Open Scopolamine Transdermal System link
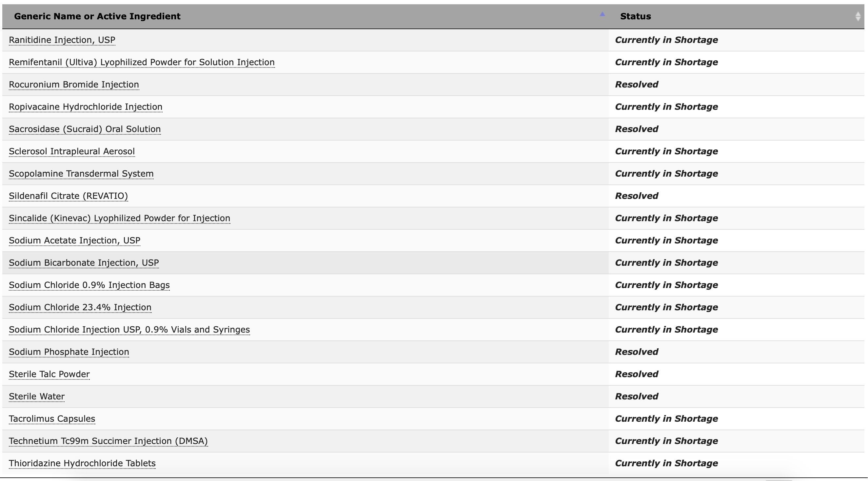This screenshot has height=481, width=868. coord(81,173)
